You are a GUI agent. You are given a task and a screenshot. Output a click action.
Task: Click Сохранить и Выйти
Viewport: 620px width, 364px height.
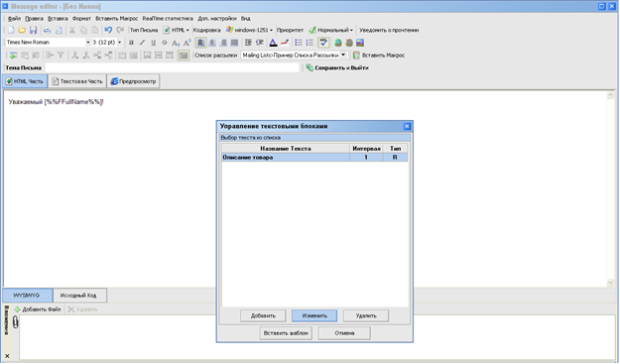[x=337, y=68]
